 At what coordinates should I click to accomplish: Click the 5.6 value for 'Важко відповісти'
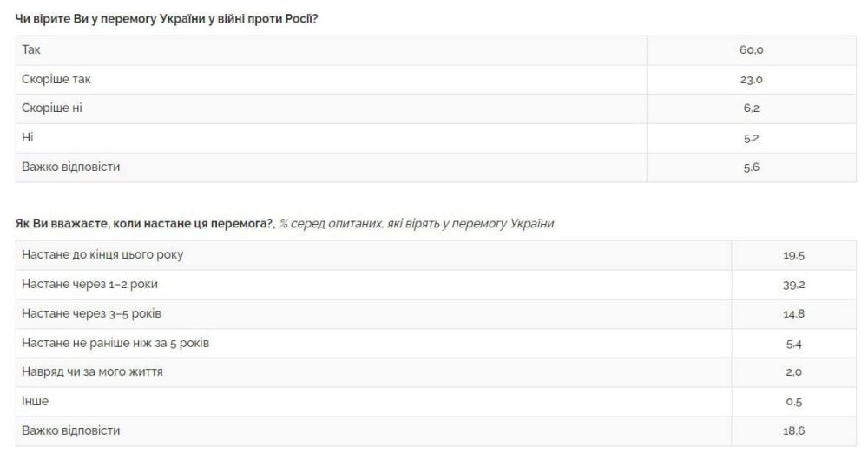click(x=751, y=167)
